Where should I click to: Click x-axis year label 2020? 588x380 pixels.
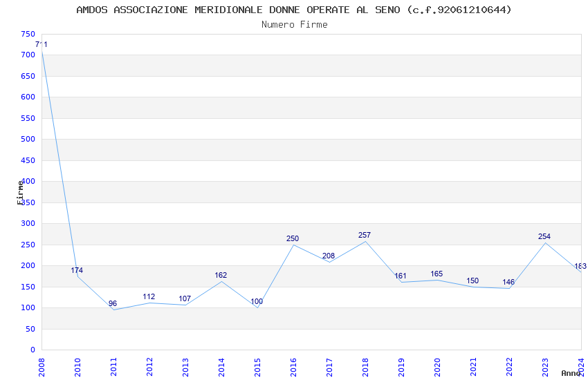(438, 368)
